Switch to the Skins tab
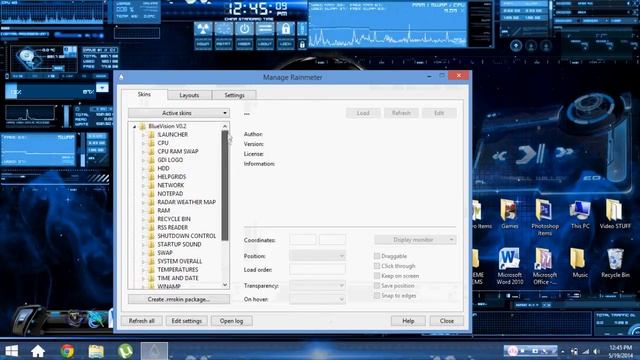Screen dimensions: 640x360 [144, 94]
